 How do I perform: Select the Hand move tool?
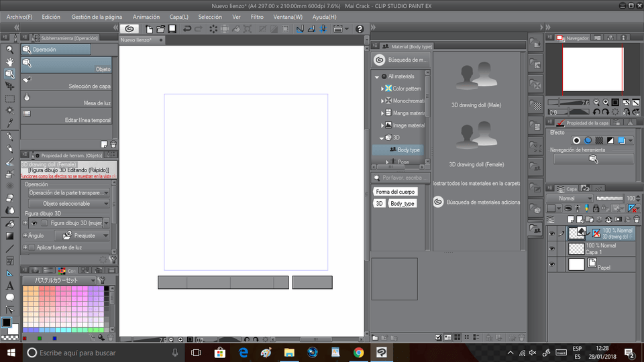[10, 62]
